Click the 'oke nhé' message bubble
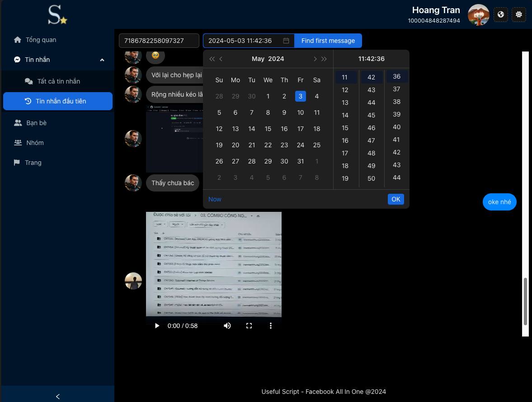The height and width of the screenshot is (402, 532). [499, 202]
